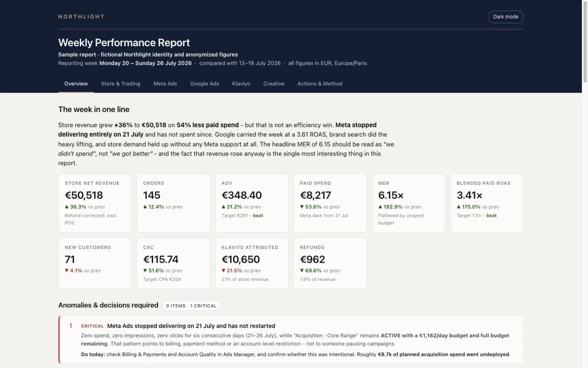Click the MER value 6.15×
This screenshot has height=368, width=588.
(x=391, y=195)
